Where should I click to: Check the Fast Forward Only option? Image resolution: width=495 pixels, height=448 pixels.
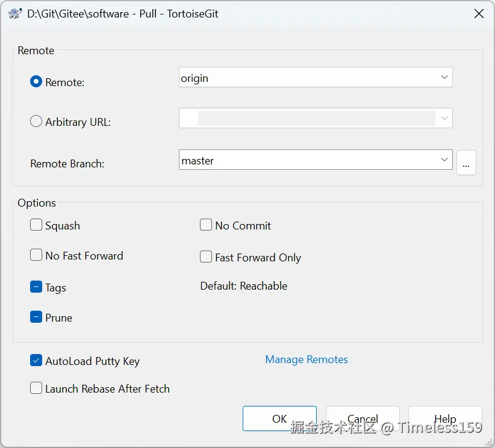(x=206, y=257)
